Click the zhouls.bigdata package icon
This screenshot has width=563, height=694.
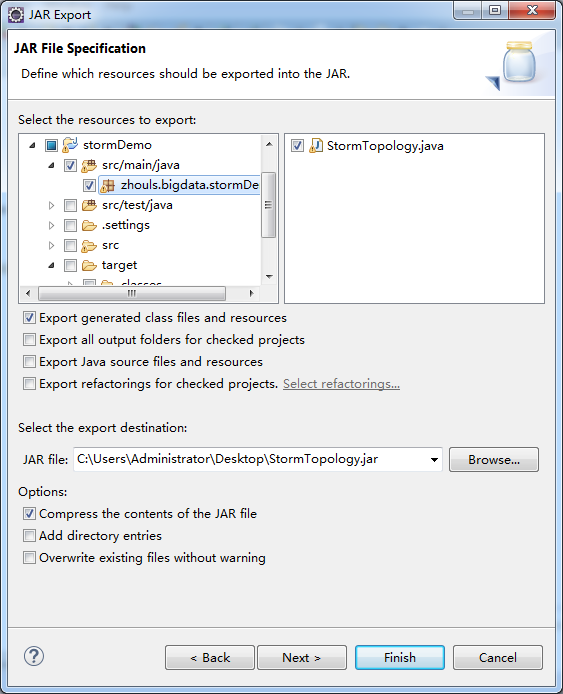click(108, 185)
